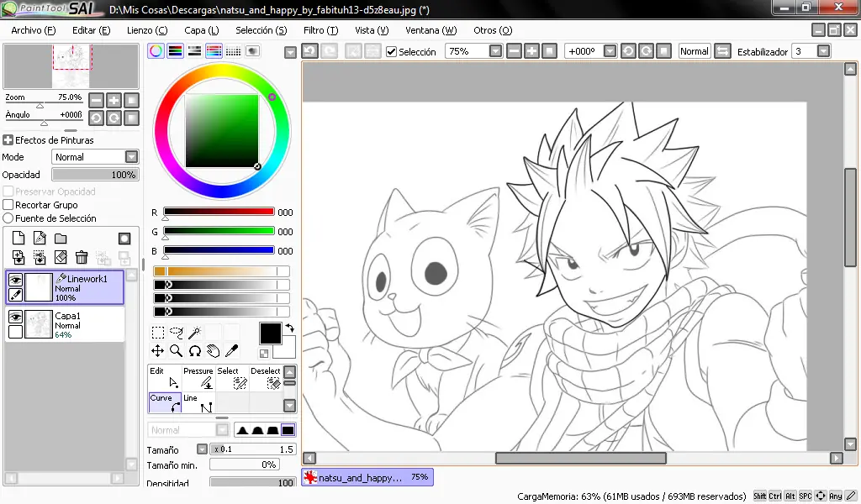Viewport: 861px width, 504px height.
Task: Select the Edit linework tool
Action: 165,378
